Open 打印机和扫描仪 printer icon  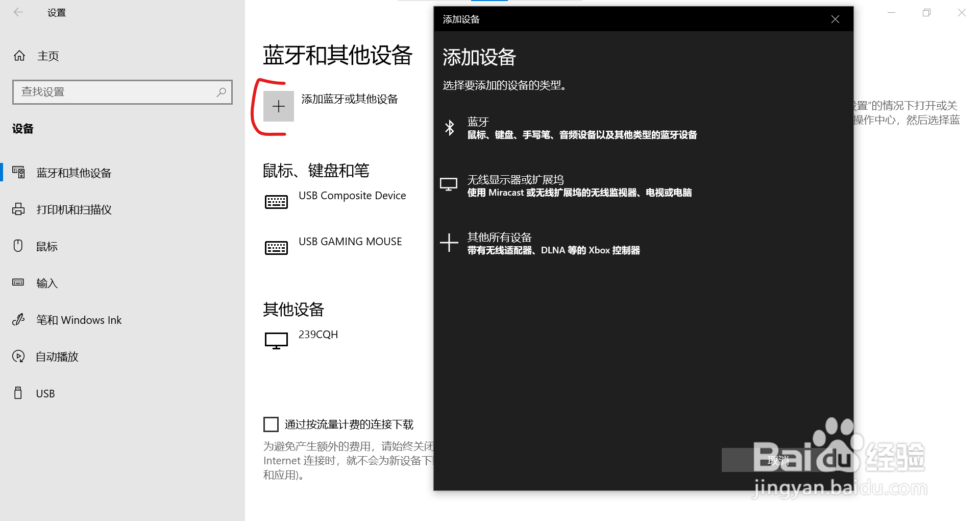18,209
